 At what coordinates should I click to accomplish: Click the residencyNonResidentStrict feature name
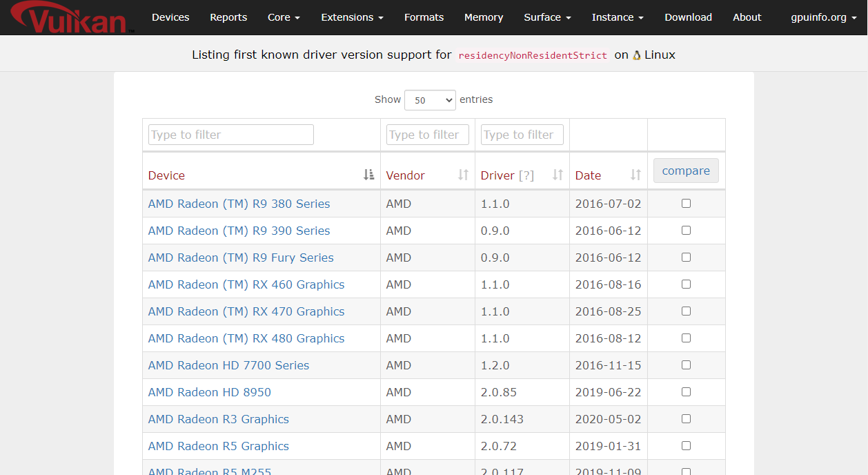(x=533, y=55)
